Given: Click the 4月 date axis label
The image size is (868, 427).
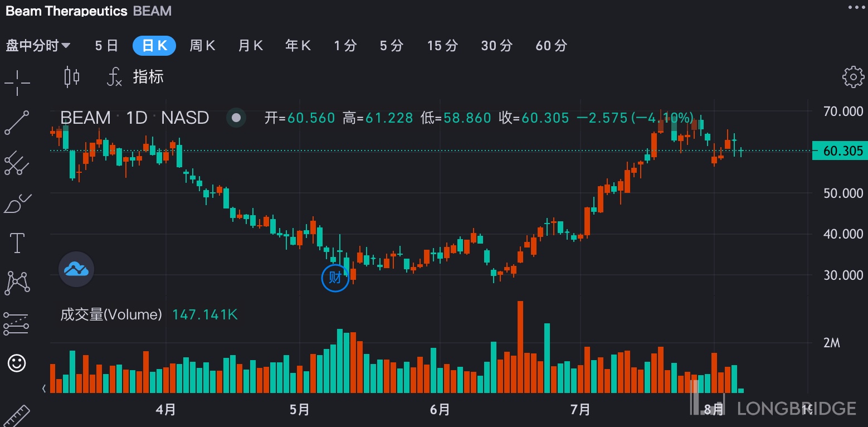Looking at the screenshot, I should click(166, 410).
